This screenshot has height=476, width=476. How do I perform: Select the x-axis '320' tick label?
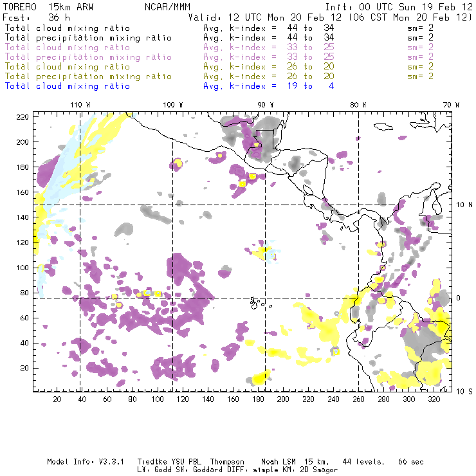tap(434, 399)
